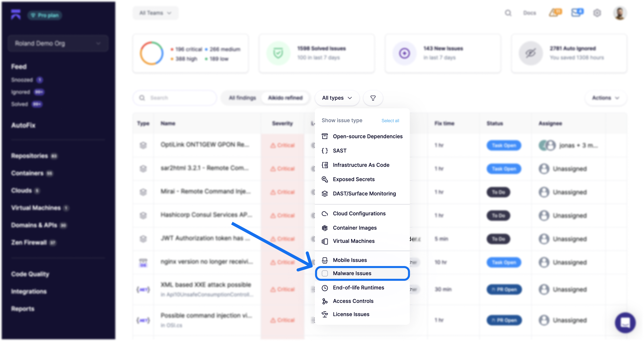The width and height of the screenshot is (644, 341).
Task: Open Clouds in sidebar
Action: click(25, 190)
